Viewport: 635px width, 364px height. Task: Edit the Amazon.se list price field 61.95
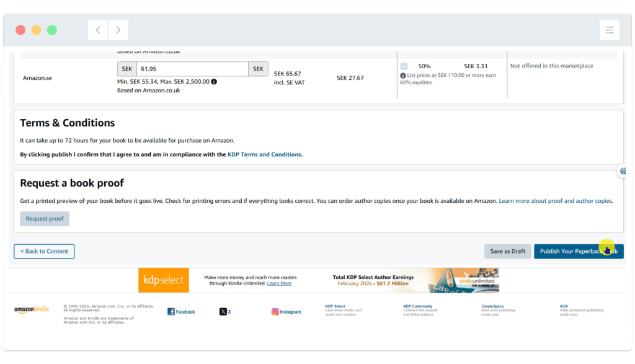[192, 69]
